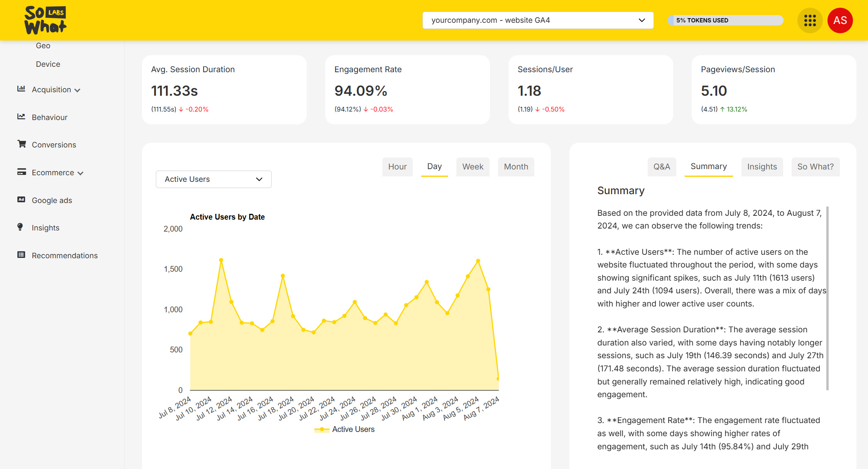This screenshot has height=469, width=868.
Task: Open Insights section in the sidebar
Action: [45, 228]
